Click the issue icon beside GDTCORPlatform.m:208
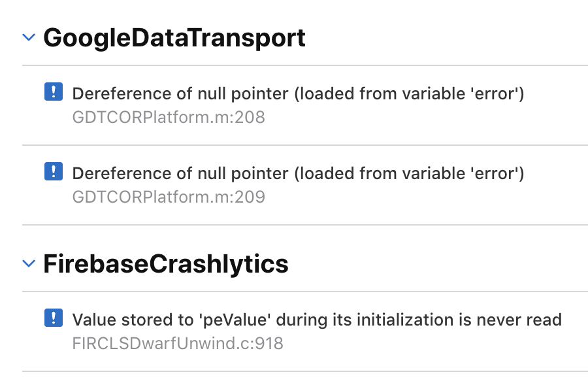Image resolution: width=588 pixels, height=387 pixels. pyautogui.click(x=53, y=93)
